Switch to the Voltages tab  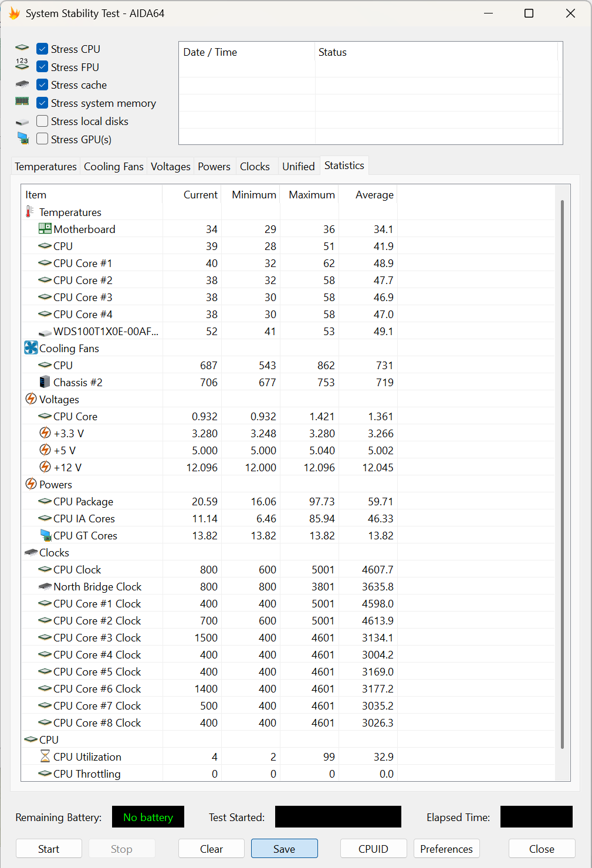pos(171,167)
